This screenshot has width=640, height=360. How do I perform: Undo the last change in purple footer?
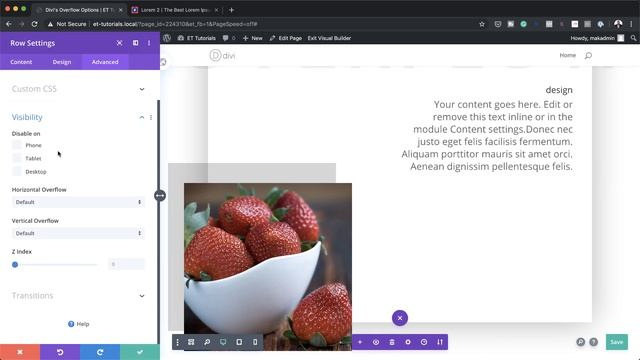click(60, 352)
